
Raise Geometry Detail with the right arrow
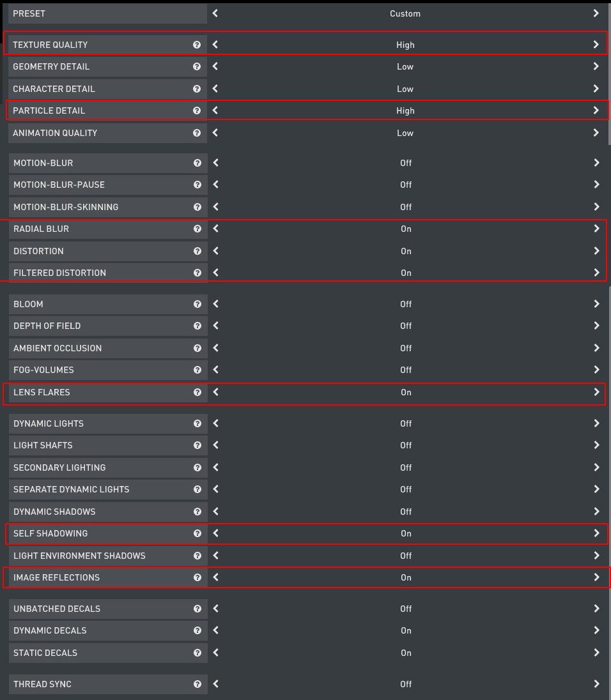(x=596, y=66)
